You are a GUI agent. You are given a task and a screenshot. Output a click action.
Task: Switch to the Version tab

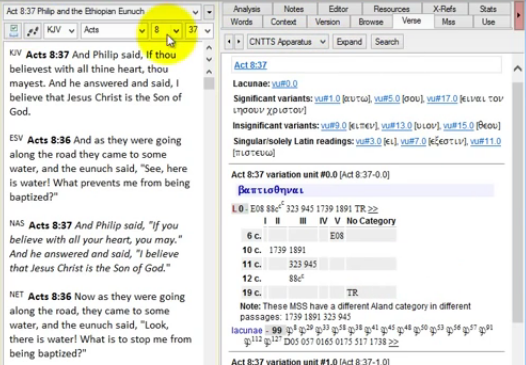tap(327, 22)
